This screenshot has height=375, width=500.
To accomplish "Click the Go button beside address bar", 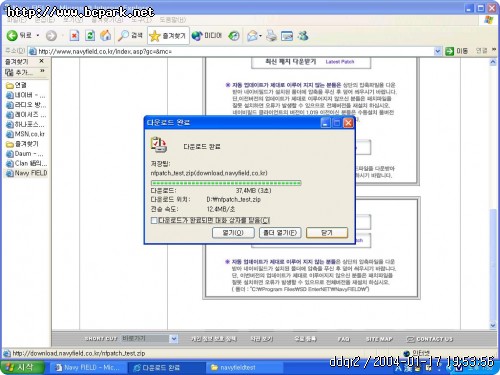I will pyautogui.click(x=457, y=51).
